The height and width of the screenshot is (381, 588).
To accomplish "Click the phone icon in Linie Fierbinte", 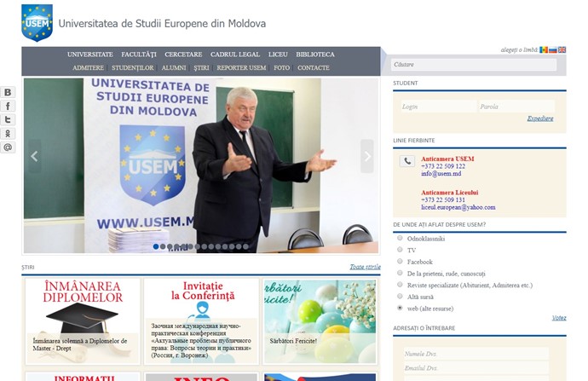I will pos(407,161).
